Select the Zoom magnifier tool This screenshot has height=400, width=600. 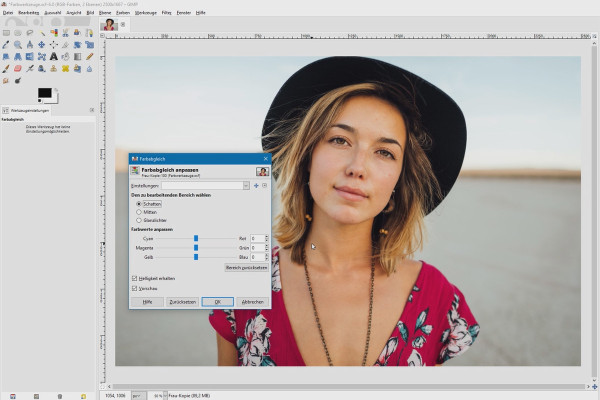18,45
